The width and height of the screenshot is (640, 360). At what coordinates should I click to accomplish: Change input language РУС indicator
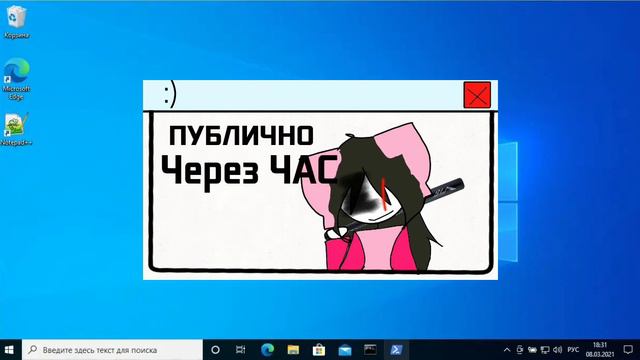tap(573, 350)
